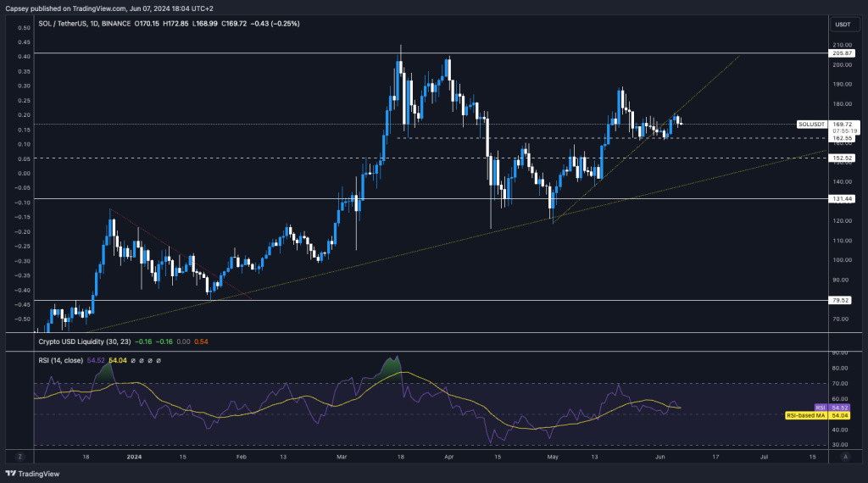Click the change value −0.43 (−0.25%)
Screen dimensions: 868x483
click(275, 24)
